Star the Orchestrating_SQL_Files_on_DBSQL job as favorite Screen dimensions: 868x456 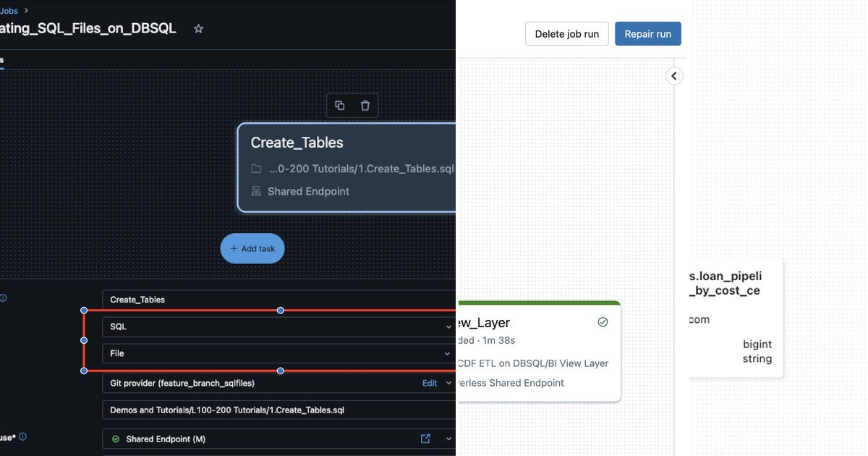(198, 29)
